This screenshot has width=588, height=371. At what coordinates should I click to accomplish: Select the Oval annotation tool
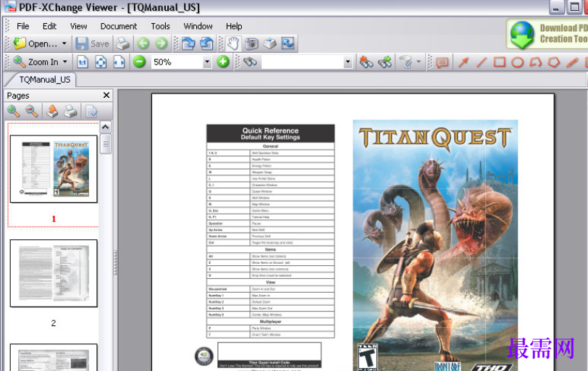pos(518,62)
